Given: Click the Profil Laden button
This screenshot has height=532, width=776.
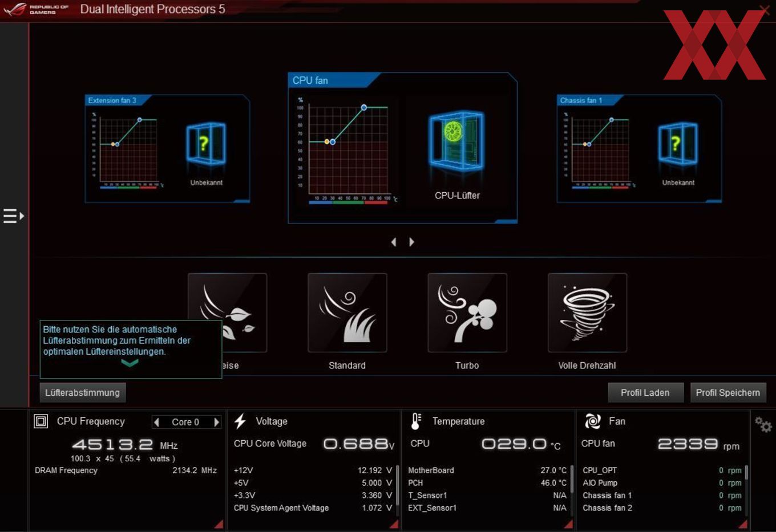Looking at the screenshot, I should pos(645,392).
